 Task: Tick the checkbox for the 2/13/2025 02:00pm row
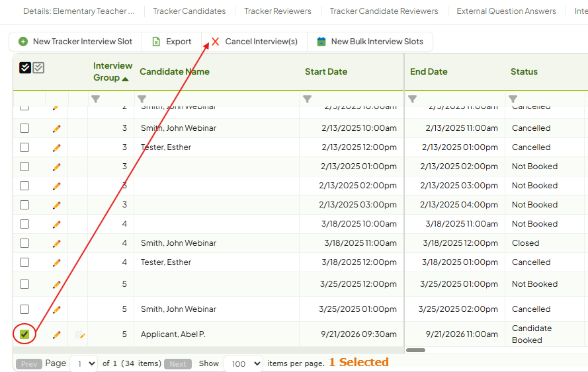coord(24,186)
